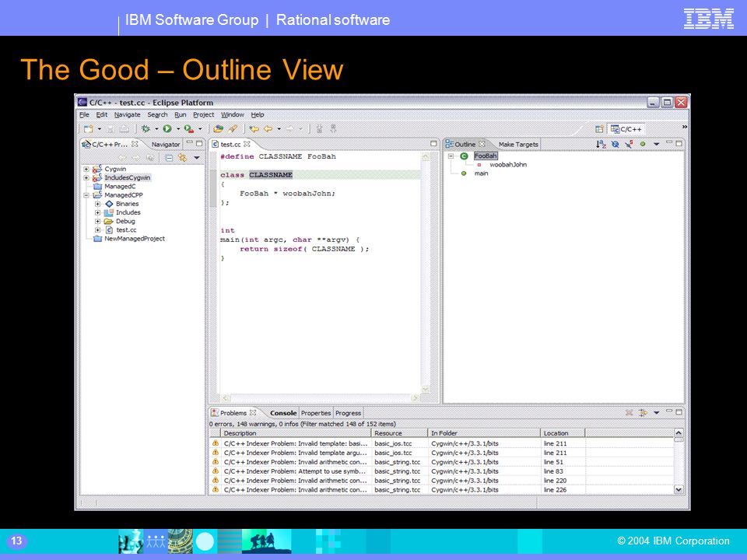Toggle Link with Editor in the C/C++ Projects view
This screenshot has height=560, width=747.
(182, 158)
